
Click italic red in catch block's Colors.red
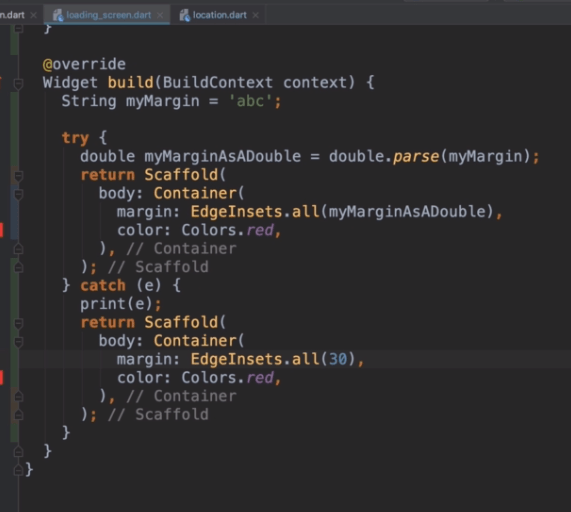[260, 378]
